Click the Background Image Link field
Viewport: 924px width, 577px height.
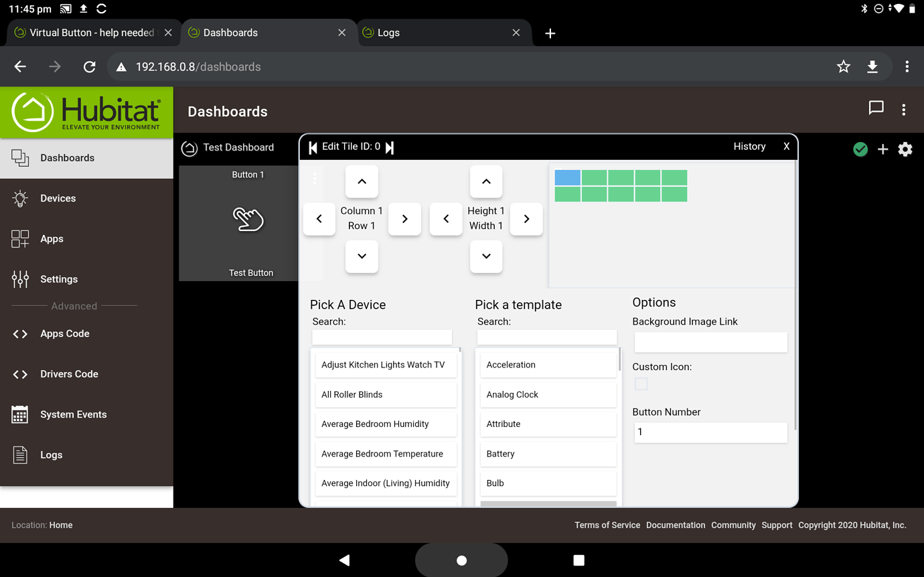710,342
